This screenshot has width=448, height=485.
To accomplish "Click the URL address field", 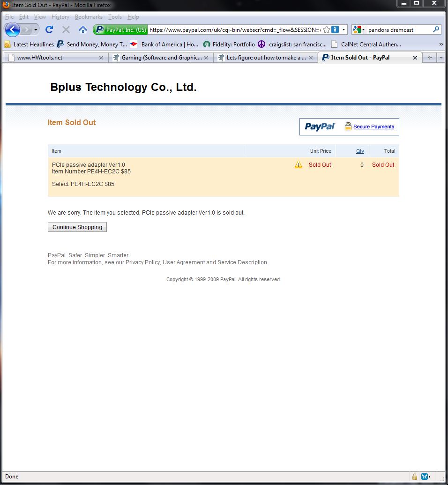I will [x=235, y=30].
